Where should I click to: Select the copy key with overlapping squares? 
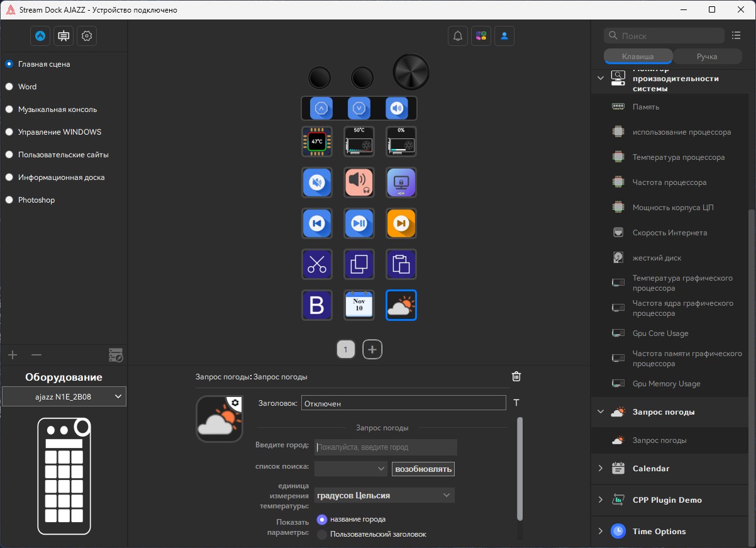(x=359, y=264)
